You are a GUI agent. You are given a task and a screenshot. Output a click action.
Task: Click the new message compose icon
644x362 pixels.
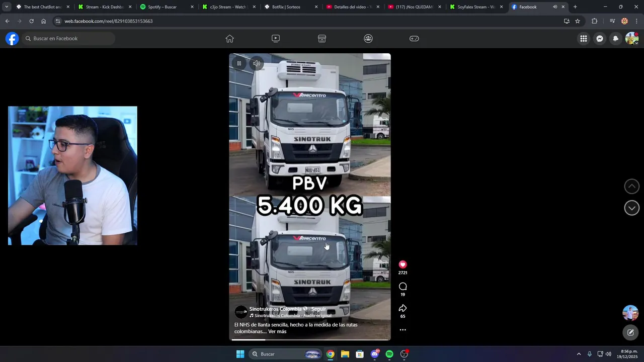[630, 333]
